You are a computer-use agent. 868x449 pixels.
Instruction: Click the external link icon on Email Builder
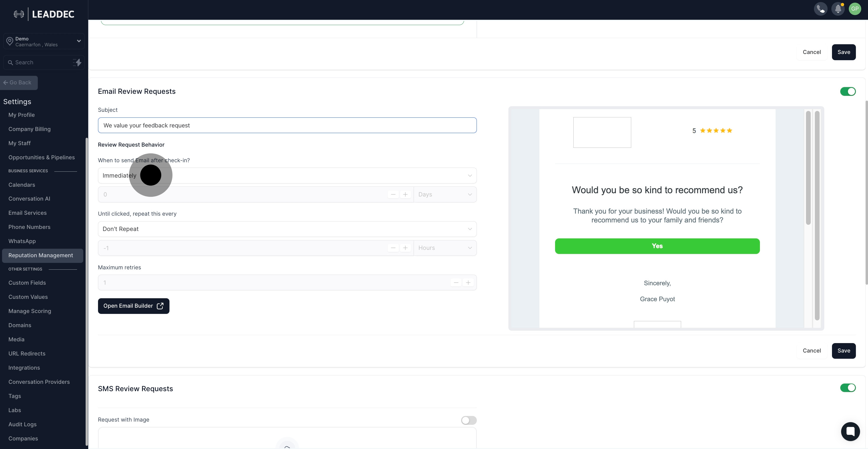pos(160,306)
